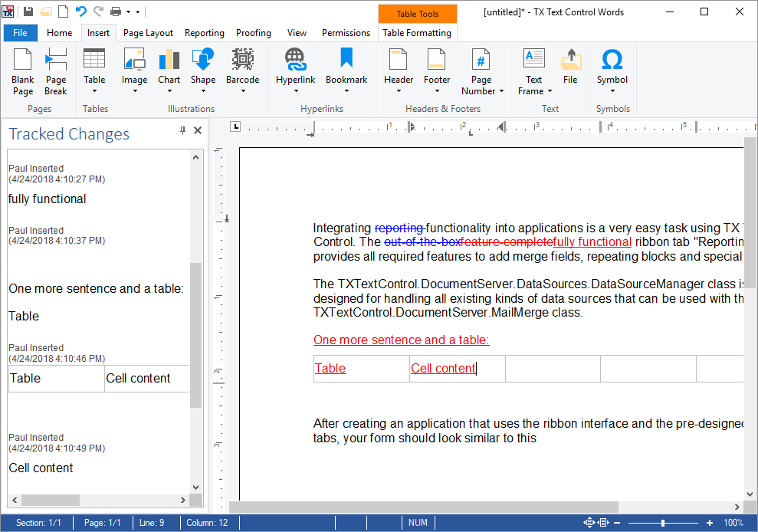Click the Column: 12 status entry
The height and width of the screenshot is (532, 758).
click(x=207, y=523)
